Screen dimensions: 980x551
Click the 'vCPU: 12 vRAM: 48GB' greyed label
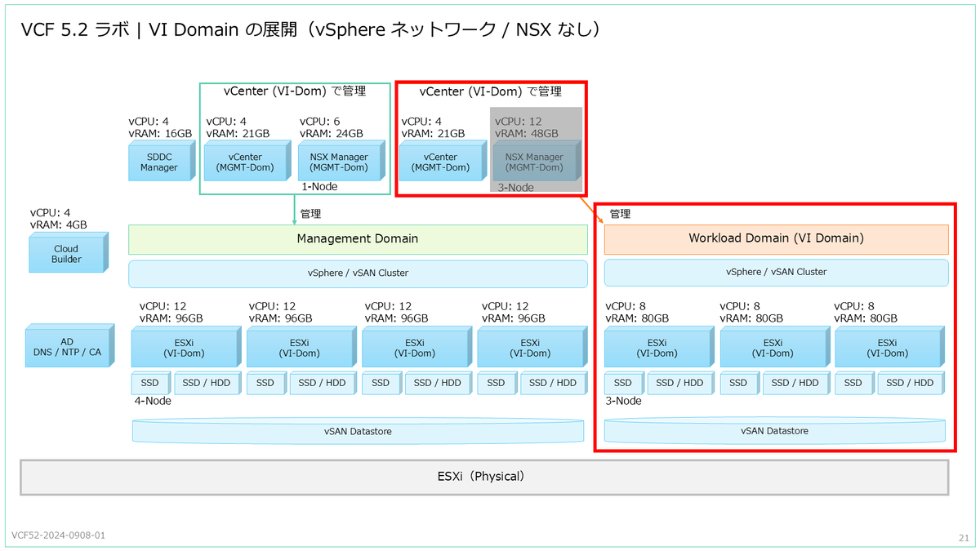527,127
